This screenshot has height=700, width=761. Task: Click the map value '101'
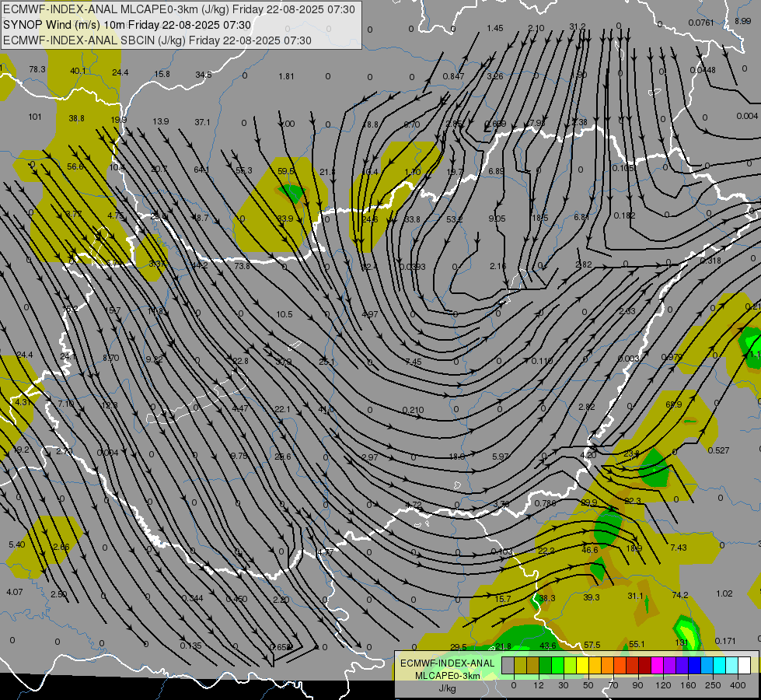35,117
